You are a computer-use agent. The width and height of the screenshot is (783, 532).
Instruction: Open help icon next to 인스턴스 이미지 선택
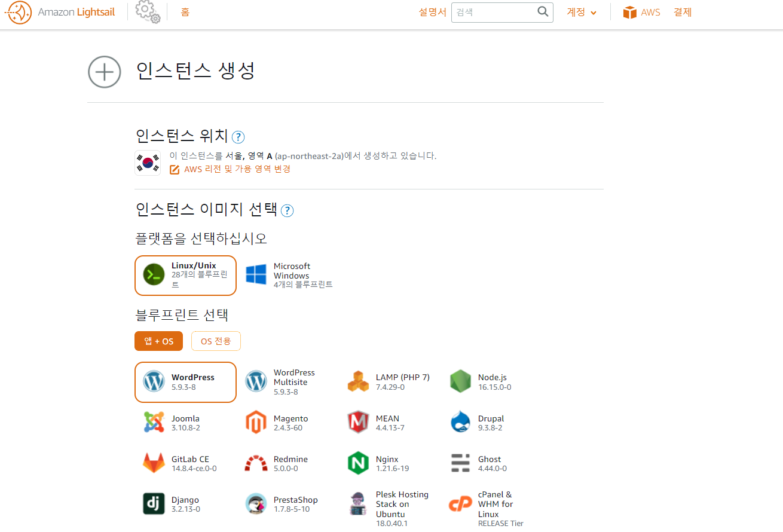(287, 210)
